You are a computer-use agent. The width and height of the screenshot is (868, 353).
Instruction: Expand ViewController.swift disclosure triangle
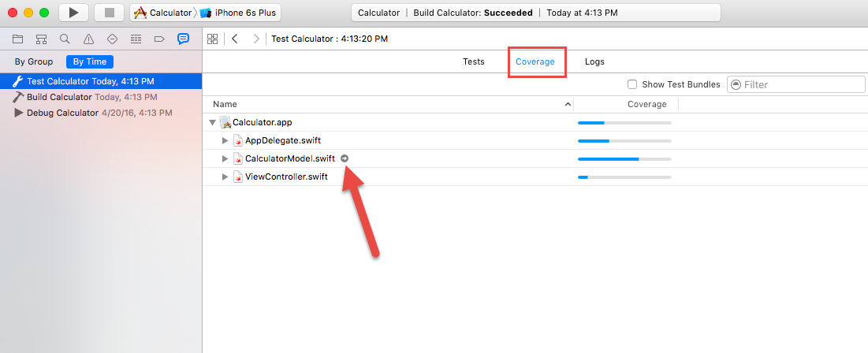coord(225,177)
